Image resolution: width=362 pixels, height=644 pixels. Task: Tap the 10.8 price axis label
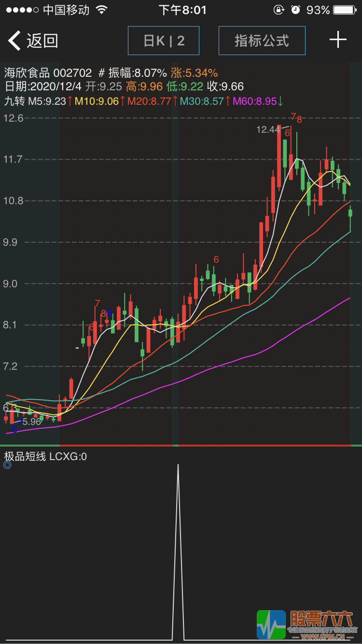click(14, 201)
